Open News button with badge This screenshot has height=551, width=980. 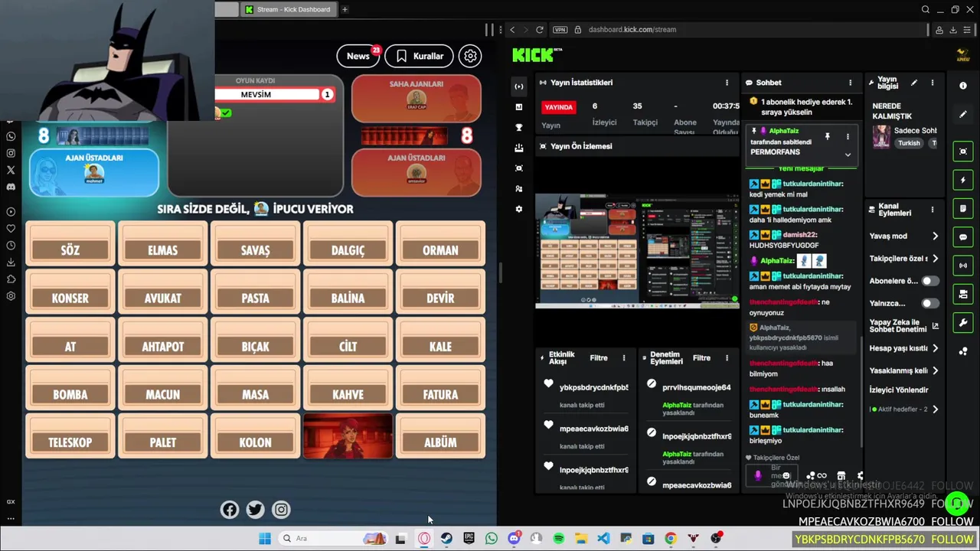358,56
